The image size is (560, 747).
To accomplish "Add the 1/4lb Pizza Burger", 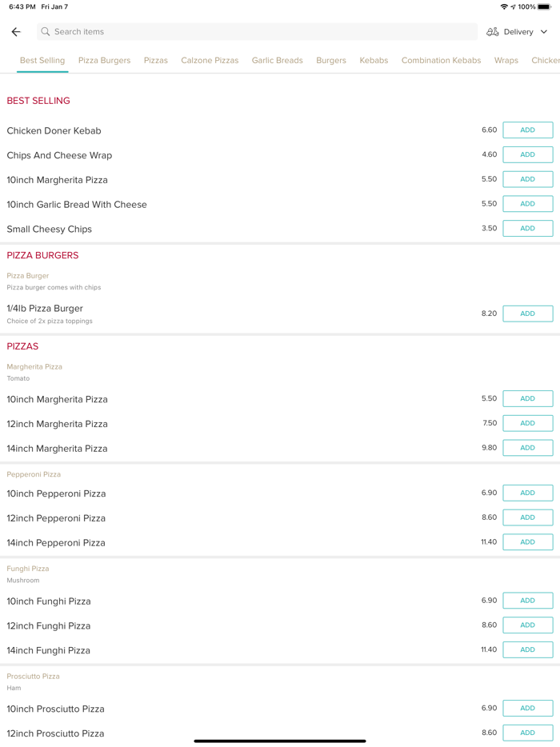I will (x=527, y=314).
